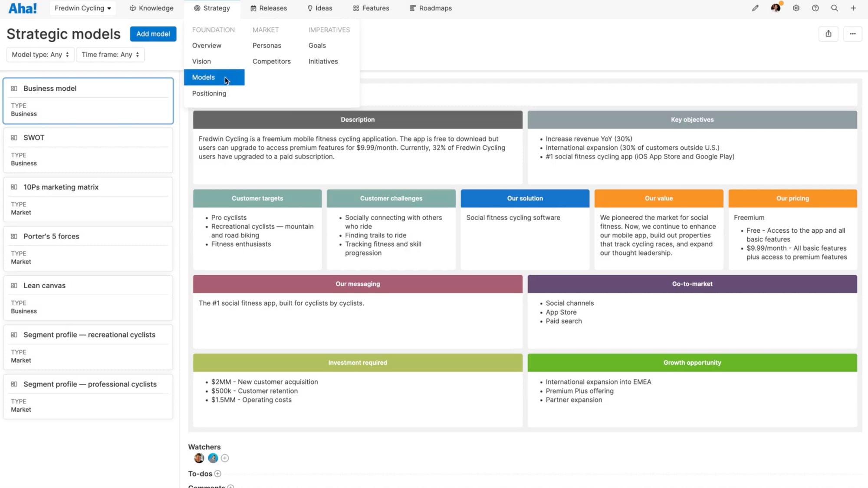Click the Investment required header
868x488 pixels.
(x=358, y=363)
